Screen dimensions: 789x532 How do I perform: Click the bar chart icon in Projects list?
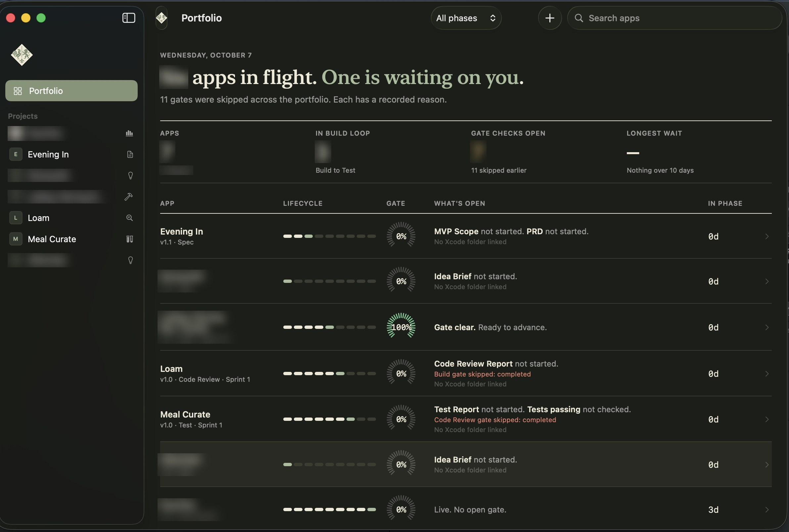coord(129,133)
